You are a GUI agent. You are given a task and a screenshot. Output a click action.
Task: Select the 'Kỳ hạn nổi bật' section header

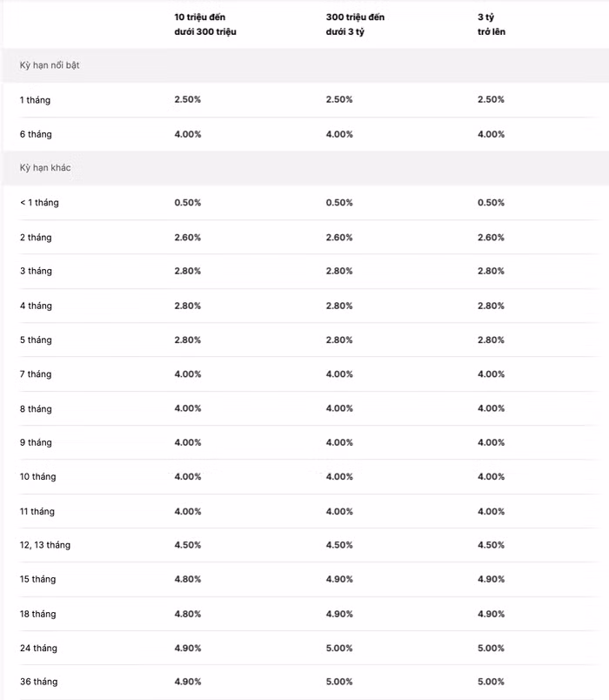pos(50,65)
